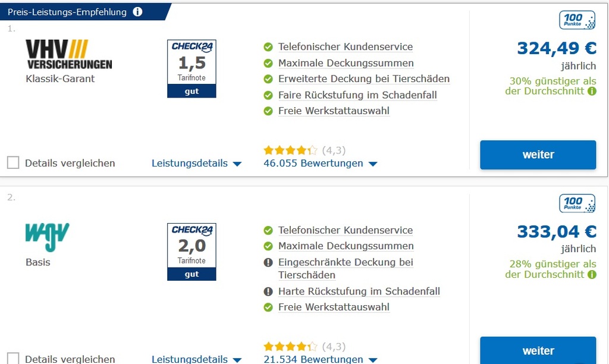
Task: Click weiter for the 324,49 € offer
Action: (x=538, y=155)
